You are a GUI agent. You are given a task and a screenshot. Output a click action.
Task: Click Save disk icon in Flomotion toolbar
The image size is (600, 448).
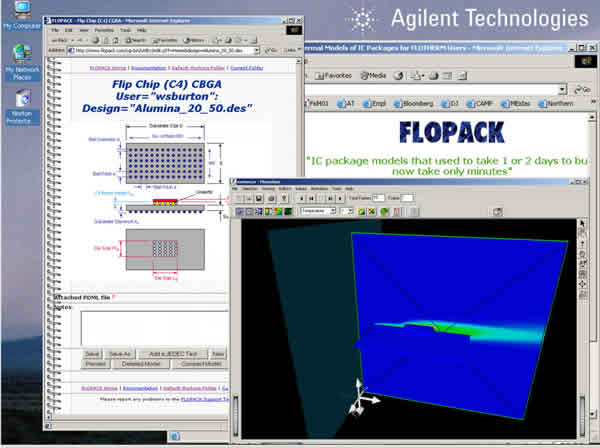click(x=259, y=198)
